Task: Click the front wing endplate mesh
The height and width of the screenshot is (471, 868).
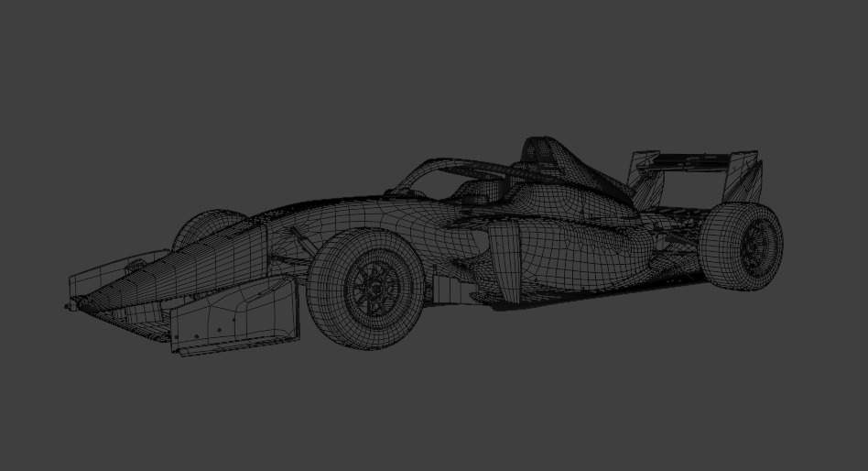Action: pyautogui.click(x=234, y=318)
